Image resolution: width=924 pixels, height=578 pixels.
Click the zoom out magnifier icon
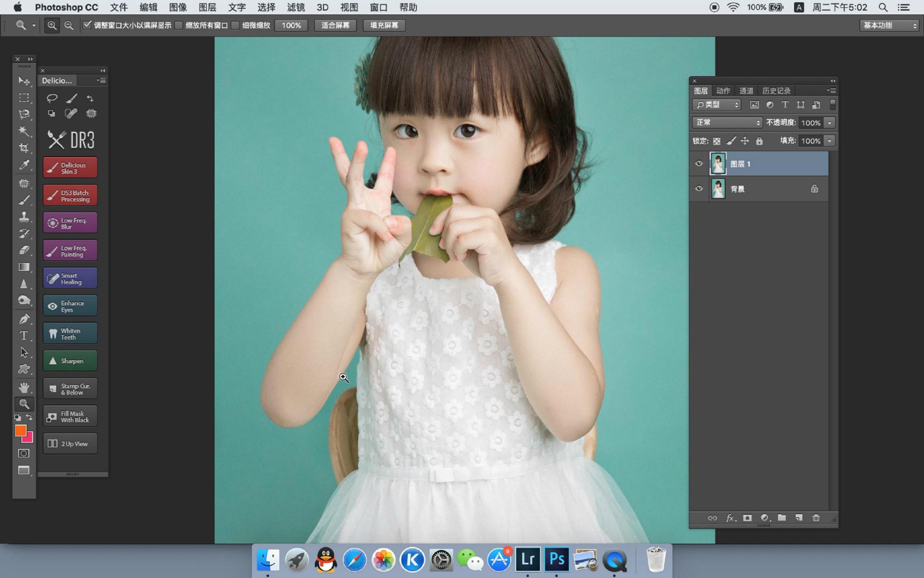click(x=69, y=26)
